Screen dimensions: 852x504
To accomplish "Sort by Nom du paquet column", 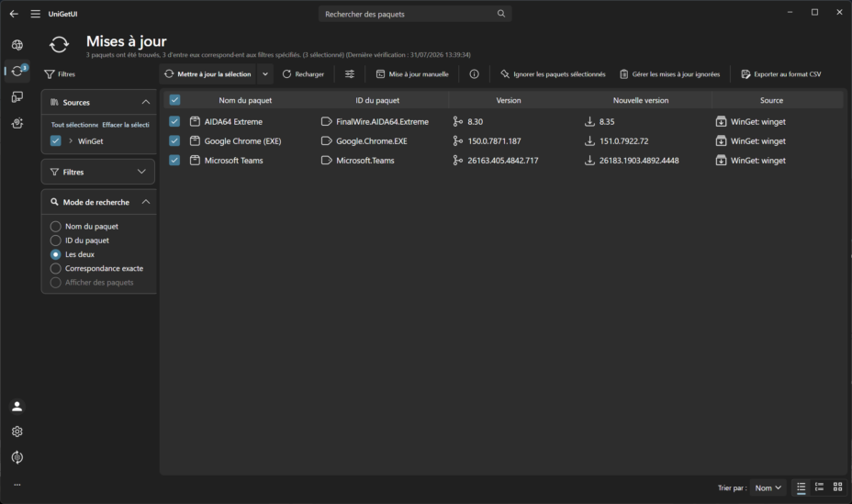I will (x=245, y=100).
